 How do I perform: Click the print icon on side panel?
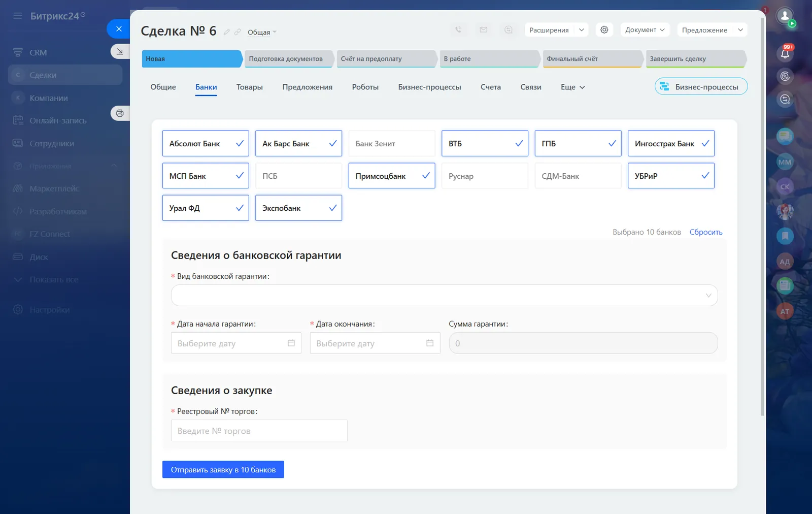[x=120, y=113]
